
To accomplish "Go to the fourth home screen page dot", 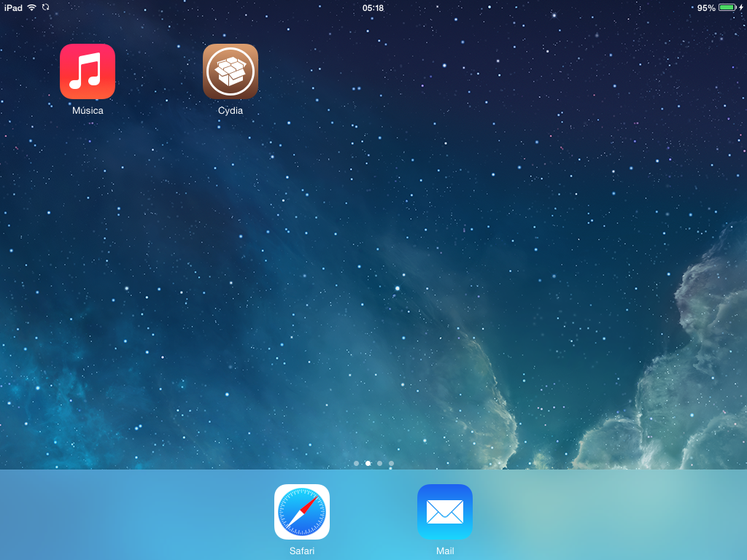I will pyautogui.click(x=391, y=463).
